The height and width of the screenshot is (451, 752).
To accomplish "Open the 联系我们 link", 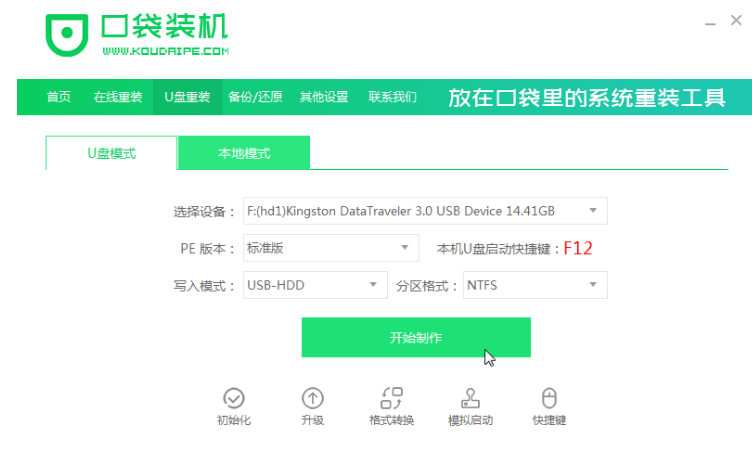I will pos(392,97).
